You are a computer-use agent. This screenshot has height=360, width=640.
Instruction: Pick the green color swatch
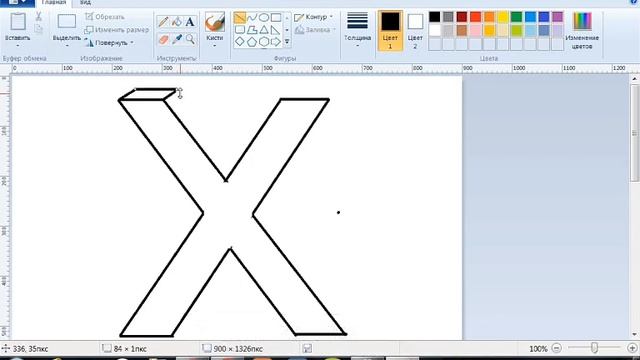pyautogui.click(x=516, y=17)
